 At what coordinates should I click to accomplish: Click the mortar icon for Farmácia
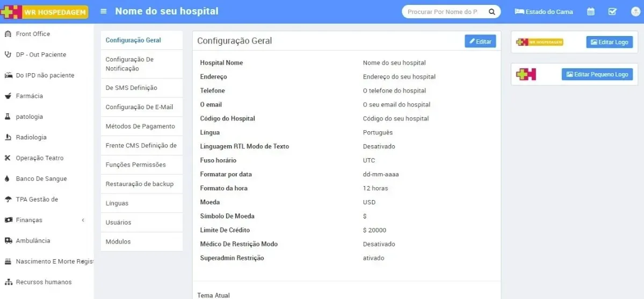tap(8, 96)
